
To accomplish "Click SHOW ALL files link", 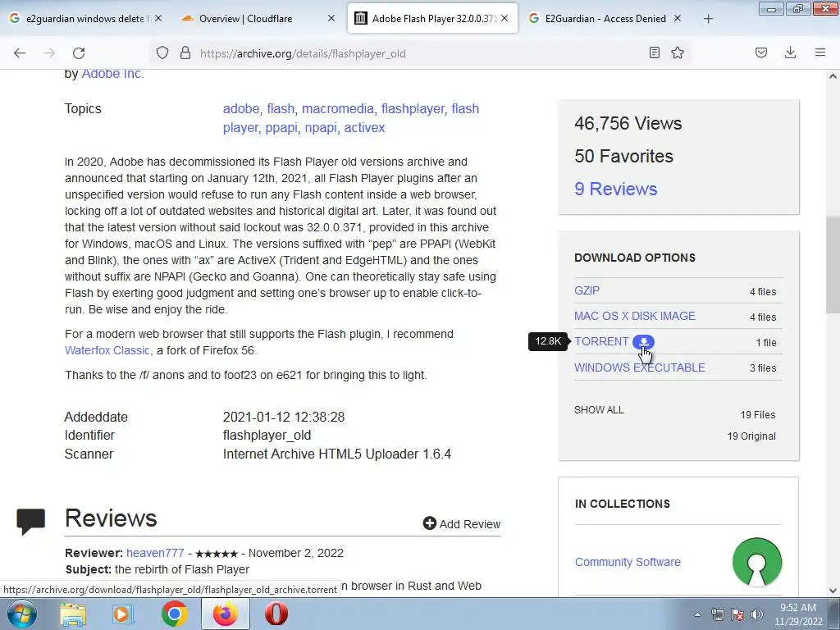I will 599,410.
